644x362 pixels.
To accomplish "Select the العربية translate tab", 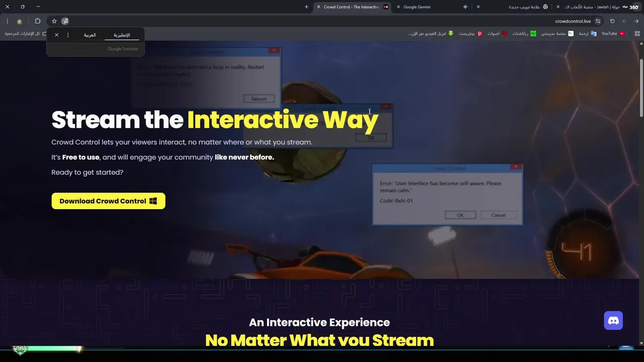I will [x=90, y=35].
